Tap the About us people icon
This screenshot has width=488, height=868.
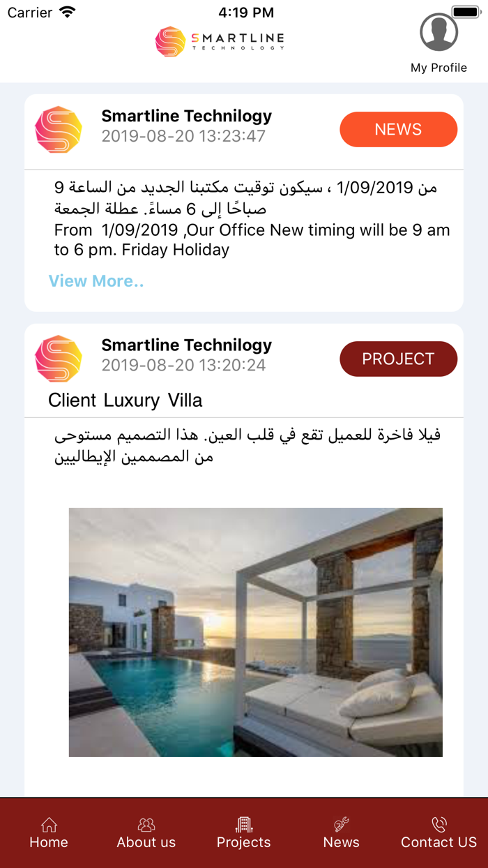[x=146, y=825]
